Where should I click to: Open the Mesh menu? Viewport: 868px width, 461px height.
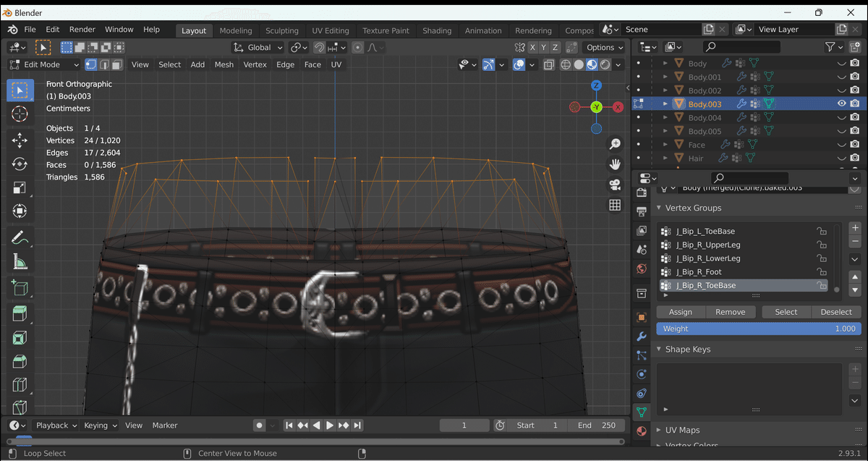(224, 64)
